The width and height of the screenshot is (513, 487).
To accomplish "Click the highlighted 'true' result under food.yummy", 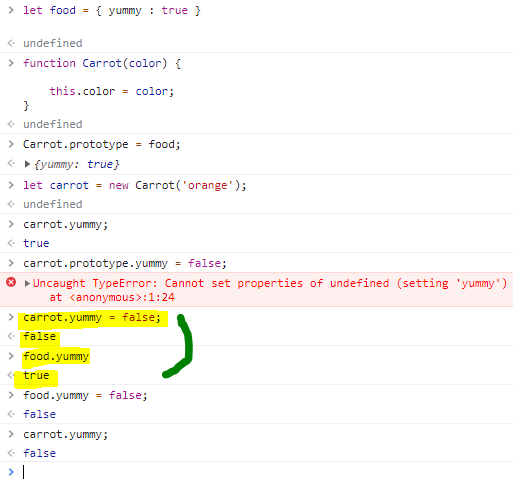I will pos(36,375).
